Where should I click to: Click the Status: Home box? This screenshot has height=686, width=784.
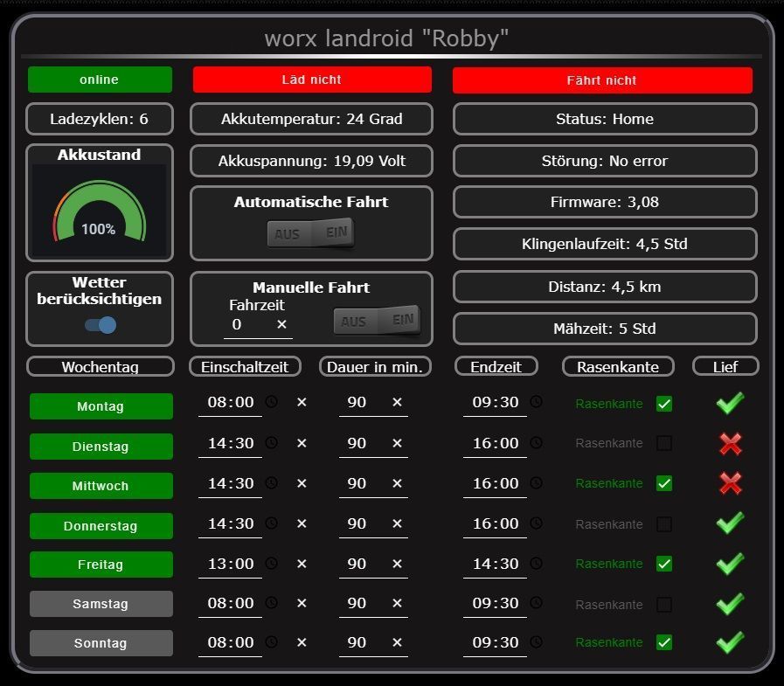pos(605,119)
